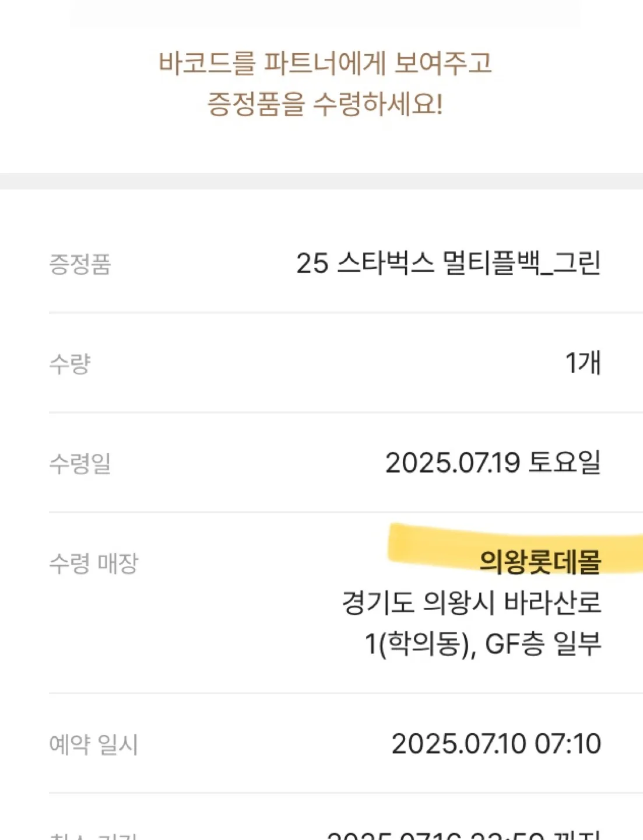The width and height of the screenshot is (643, 840).
Task: Tap the reservation time 2025.07.10 07:10
Action: coord(496,744)
